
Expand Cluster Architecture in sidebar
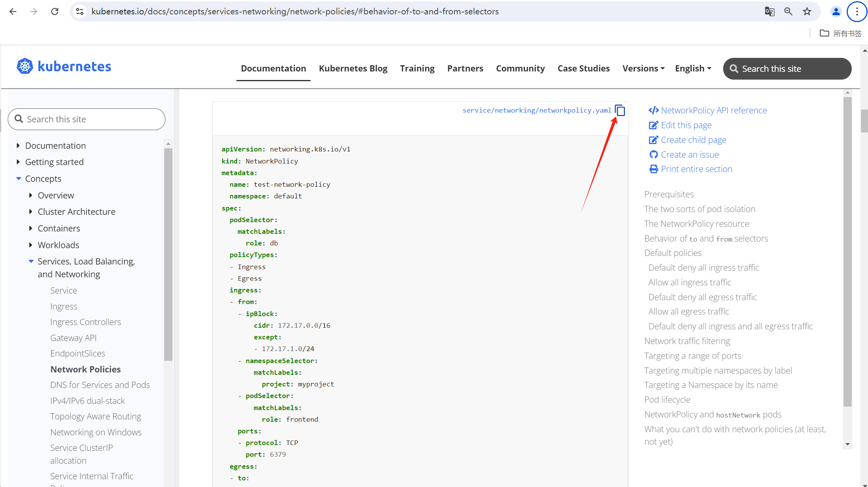[31, 212]
